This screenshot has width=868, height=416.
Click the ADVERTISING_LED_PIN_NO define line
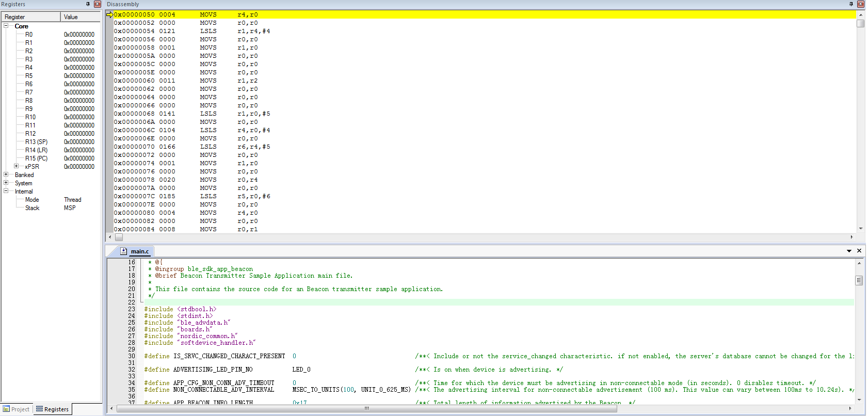coord(353,370)
